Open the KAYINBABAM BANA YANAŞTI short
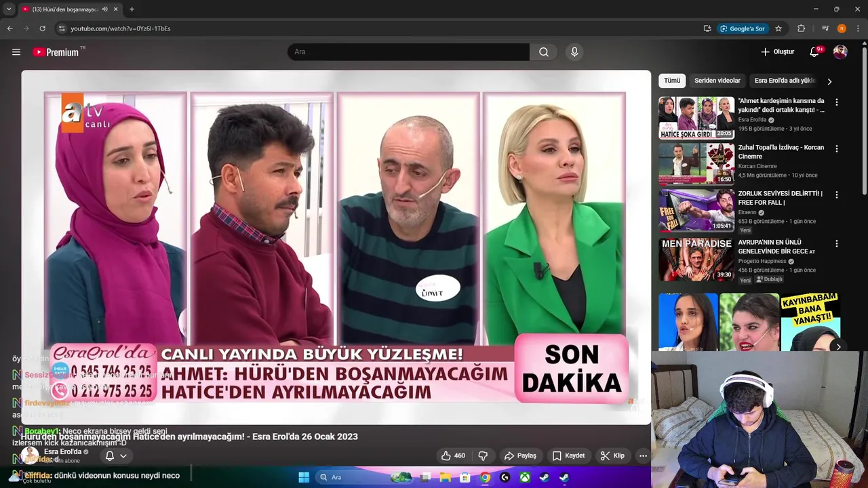Screen dimensions: 868x488 [810, 322]
